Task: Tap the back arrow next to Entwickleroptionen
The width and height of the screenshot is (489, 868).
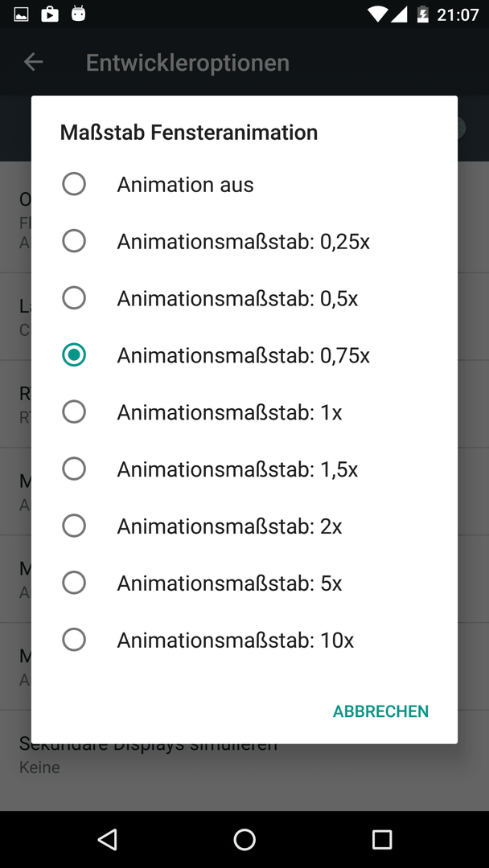Action: pos(33,62)
